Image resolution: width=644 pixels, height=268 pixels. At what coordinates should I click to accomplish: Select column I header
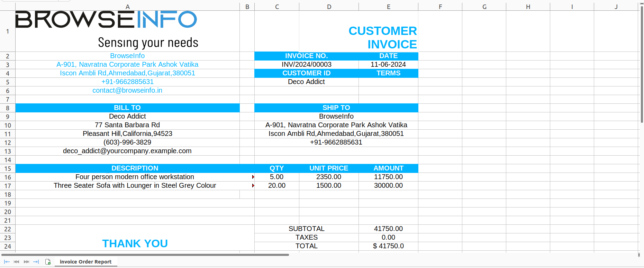tap(572, 7)
